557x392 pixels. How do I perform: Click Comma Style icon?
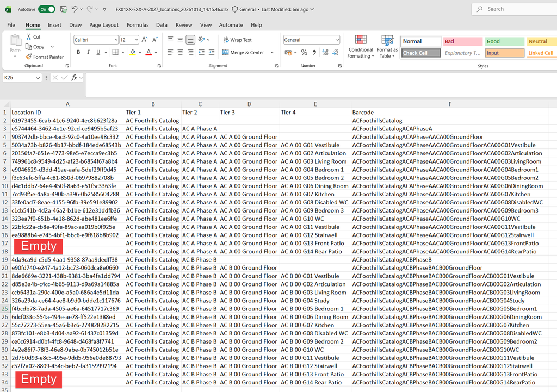[x=314, y=53]
